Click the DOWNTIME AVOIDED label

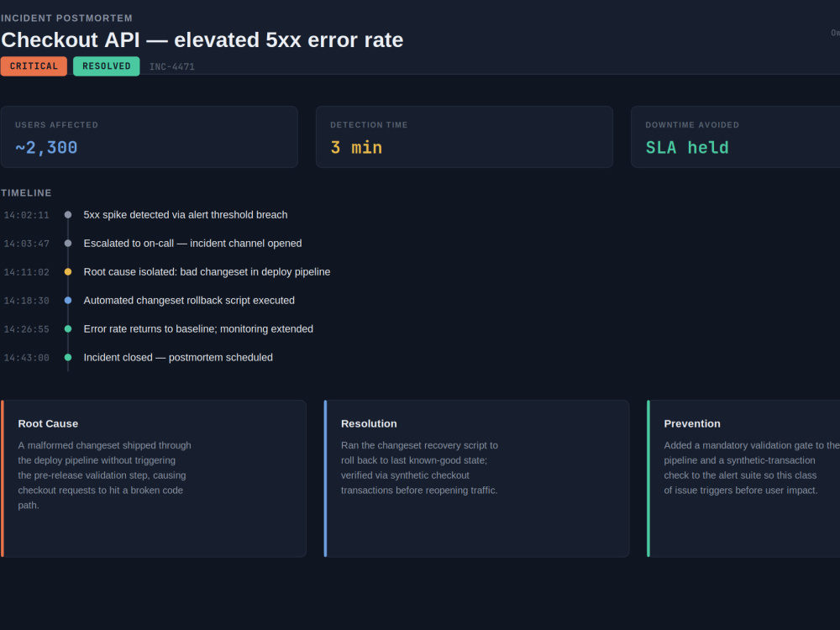point(692,125)
